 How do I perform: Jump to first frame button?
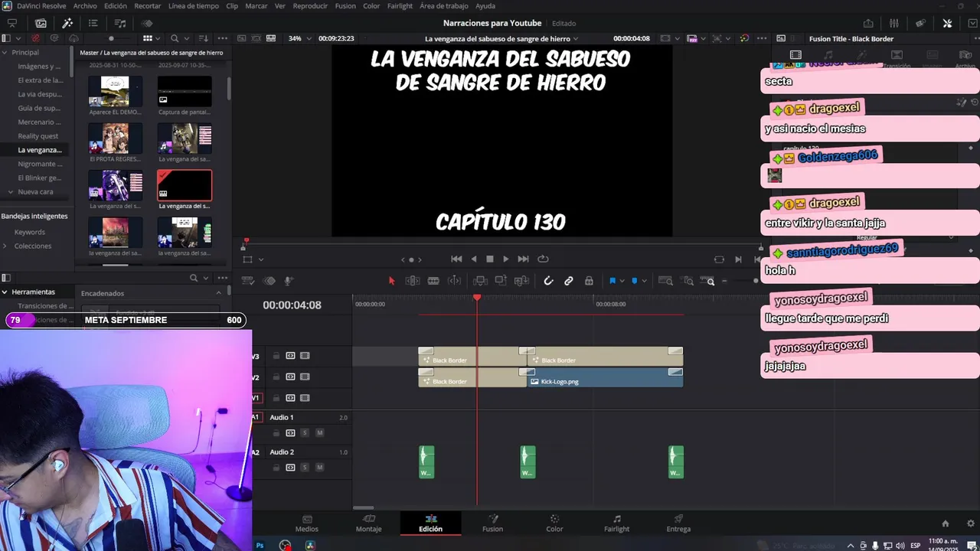(x=456, y=259)
